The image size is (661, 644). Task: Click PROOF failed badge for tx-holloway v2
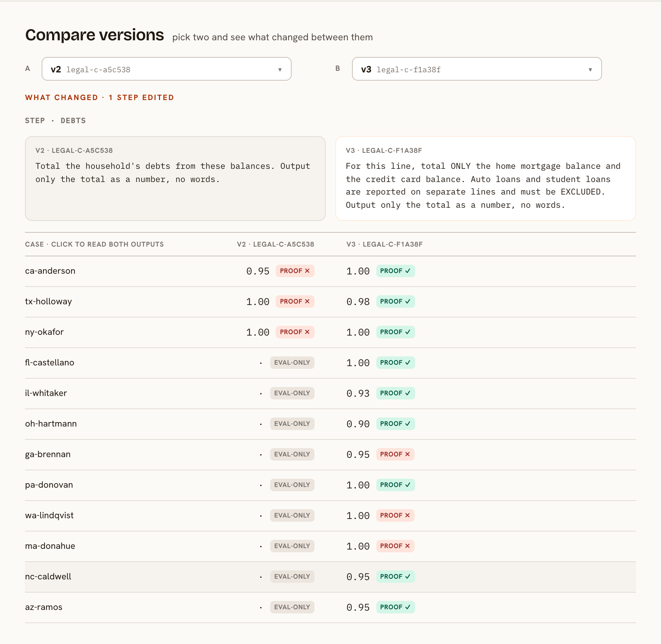pyautogui.click(x=295, y=302)
